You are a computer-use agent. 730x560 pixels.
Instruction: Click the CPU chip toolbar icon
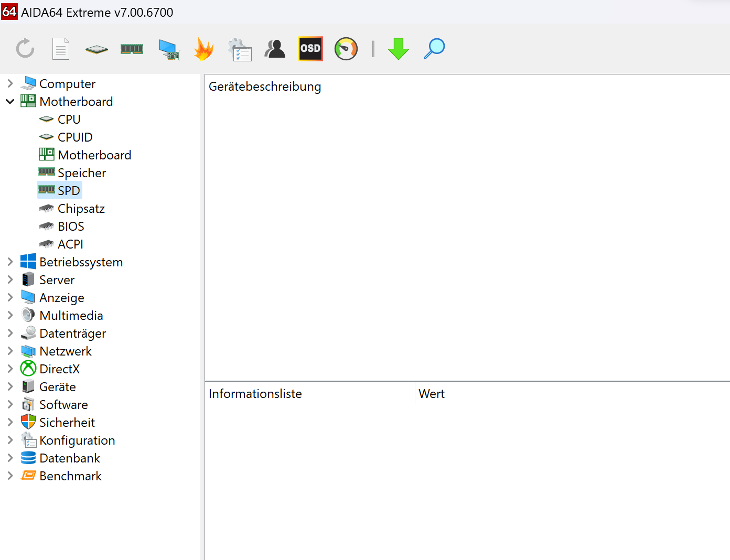tap(96, 49)
